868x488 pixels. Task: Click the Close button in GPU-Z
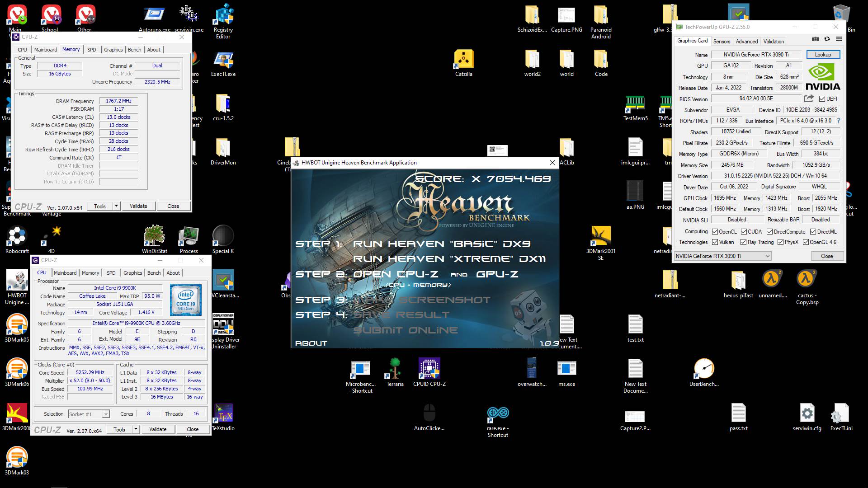tap(827, 256)
